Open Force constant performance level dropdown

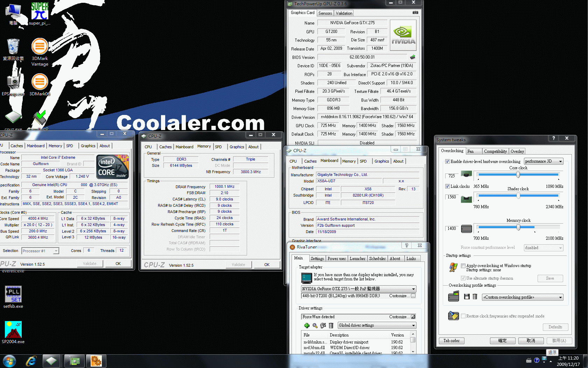coord(544,248)
